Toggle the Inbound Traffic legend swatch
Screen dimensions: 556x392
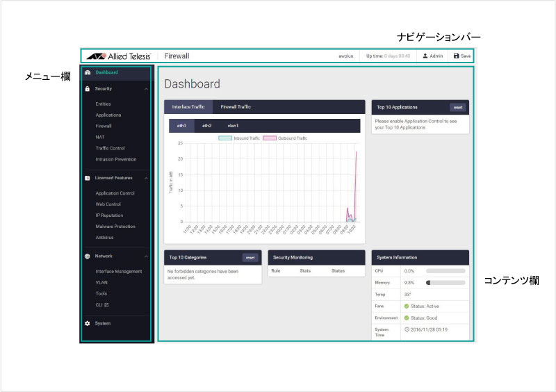(225, 138)
